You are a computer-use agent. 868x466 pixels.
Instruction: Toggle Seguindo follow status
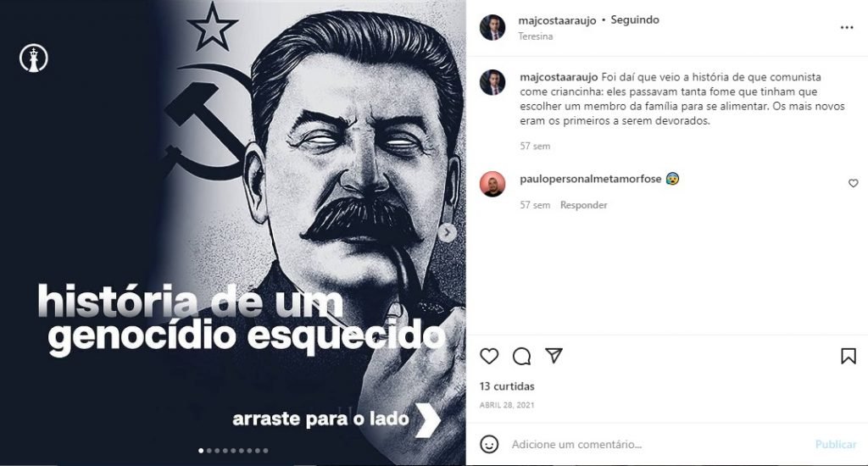[634, 20]
